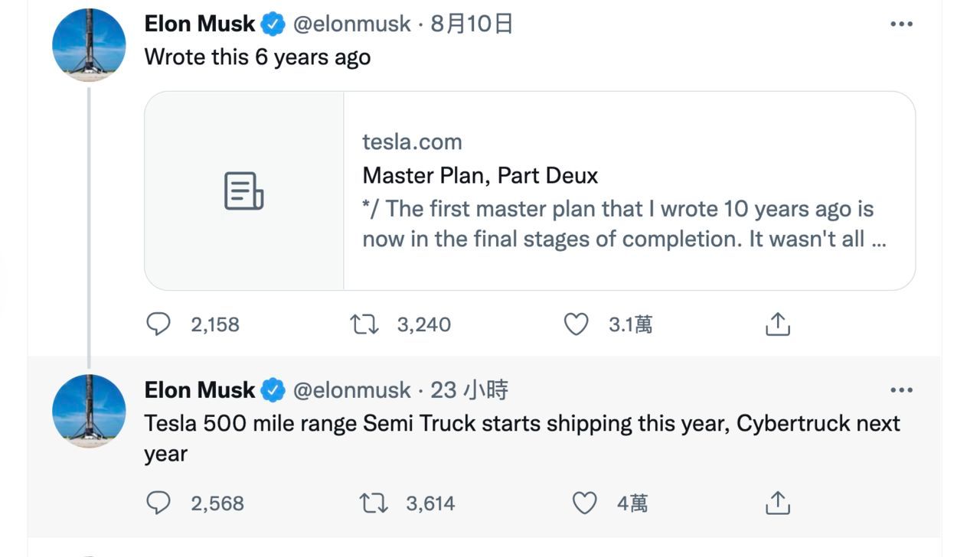
Task: Share the Semi Truck shipping tweet
Action: click(x=777, y=503)
